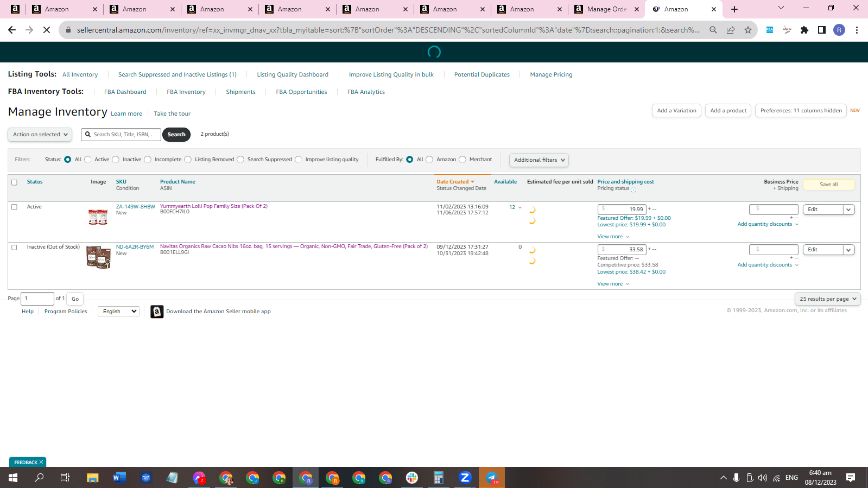Image resolution: width=868 pixels, height=488 pixels.
Task: Select the Search Suppressed status filter
Action: tap(240, 160)
